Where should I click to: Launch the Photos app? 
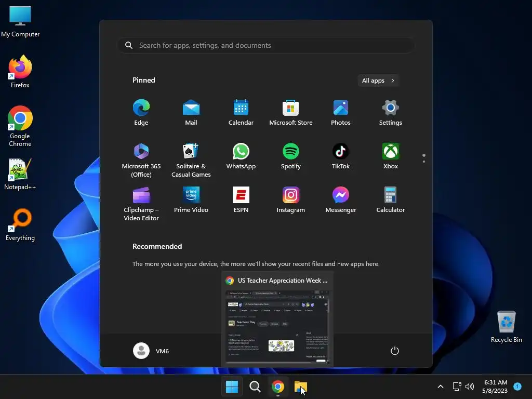click(x=341, y=113)
